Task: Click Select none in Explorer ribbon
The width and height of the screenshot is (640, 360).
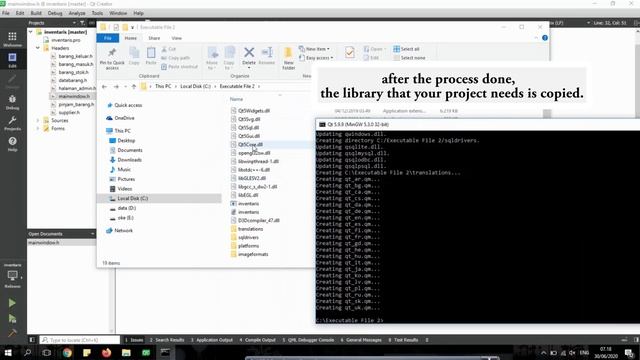Action: pyautogui.click(x=409, y=58)
